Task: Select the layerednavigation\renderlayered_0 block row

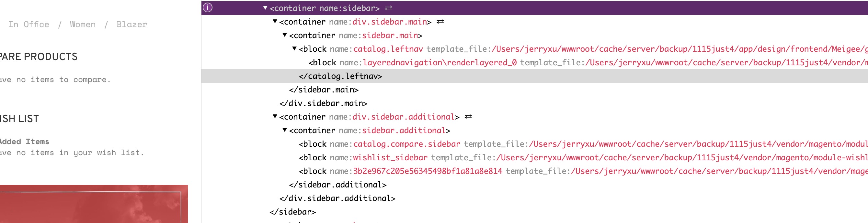Action: coord(534,63)
